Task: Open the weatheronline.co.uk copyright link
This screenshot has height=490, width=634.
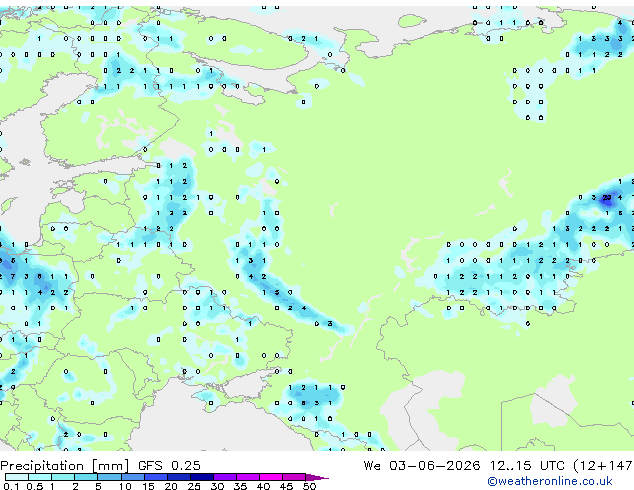Action: click(x=550, y=481)
